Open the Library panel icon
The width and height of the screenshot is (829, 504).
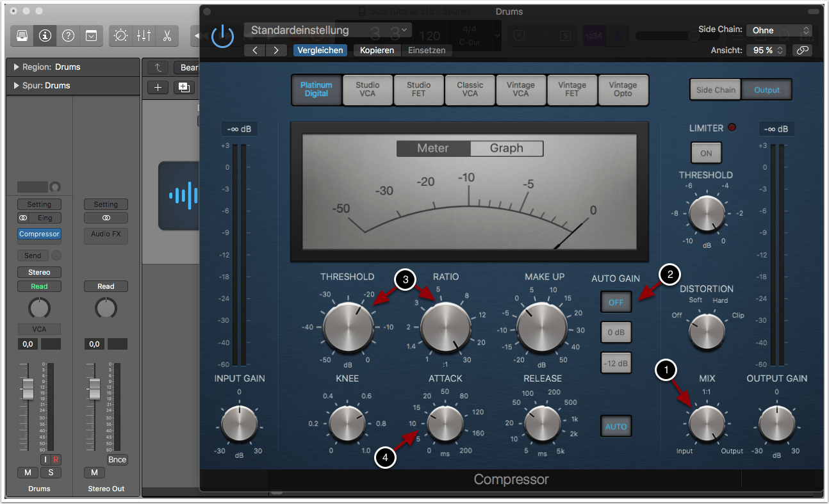[22, 36]
